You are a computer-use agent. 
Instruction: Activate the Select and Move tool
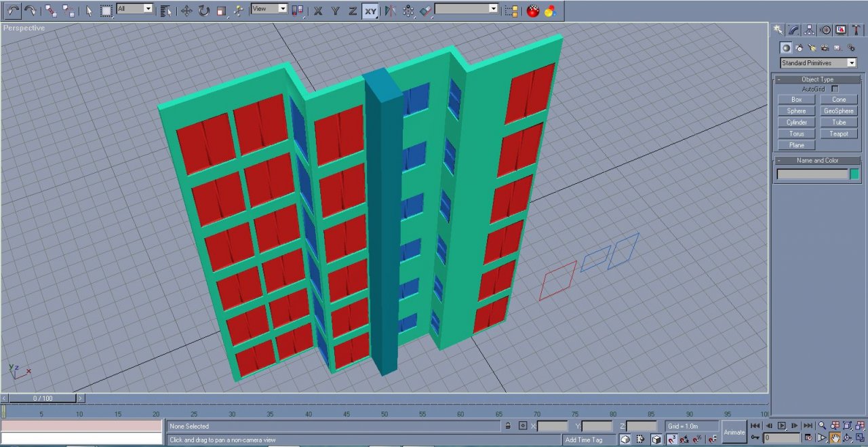(186, 10)
